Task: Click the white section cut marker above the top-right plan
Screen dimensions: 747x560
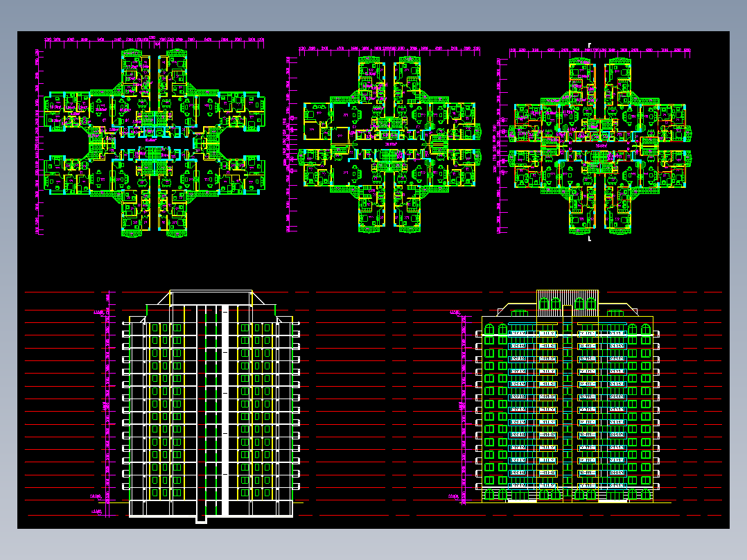Action: tap(589, 45)
